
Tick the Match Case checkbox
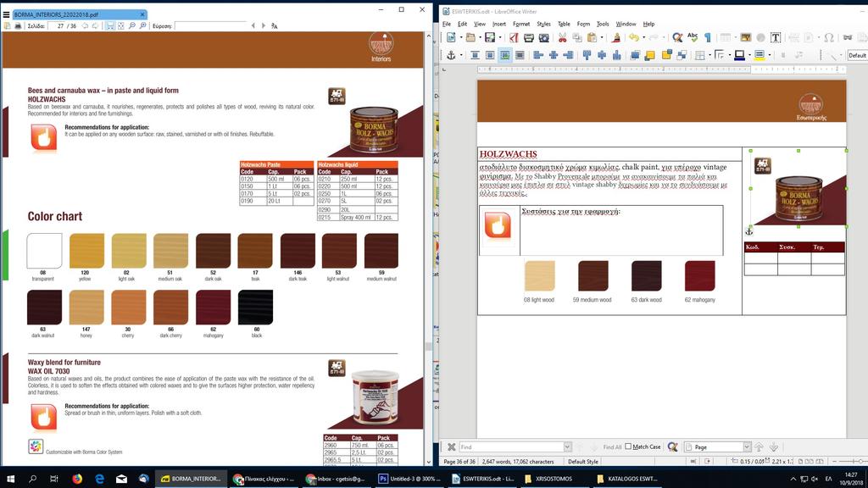point(628,446)
